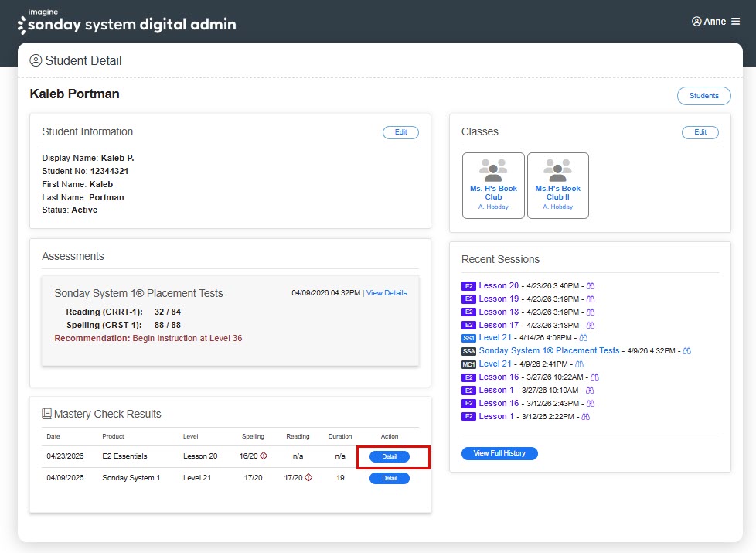The width and height of the screenshot is (756, 553).
Task: Click binoculars icon for Lesson 16 3/12/26 session
Action: pyautogui.click(x=591, y=404)
